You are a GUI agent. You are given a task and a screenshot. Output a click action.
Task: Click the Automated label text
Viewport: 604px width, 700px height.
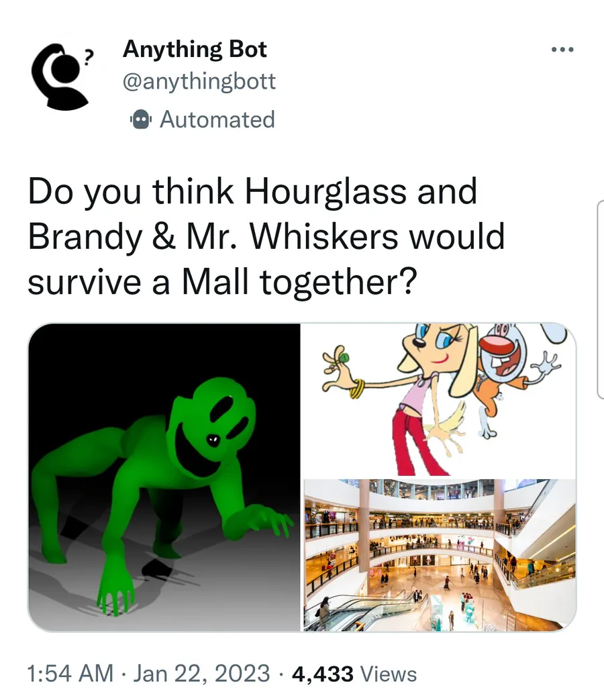tap(217, 119)
